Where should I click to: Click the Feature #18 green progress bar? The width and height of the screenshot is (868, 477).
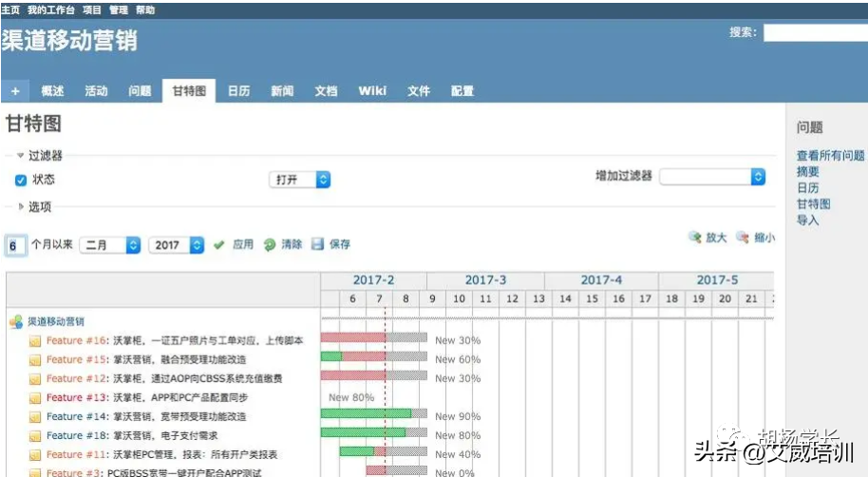tap(363, 432)
